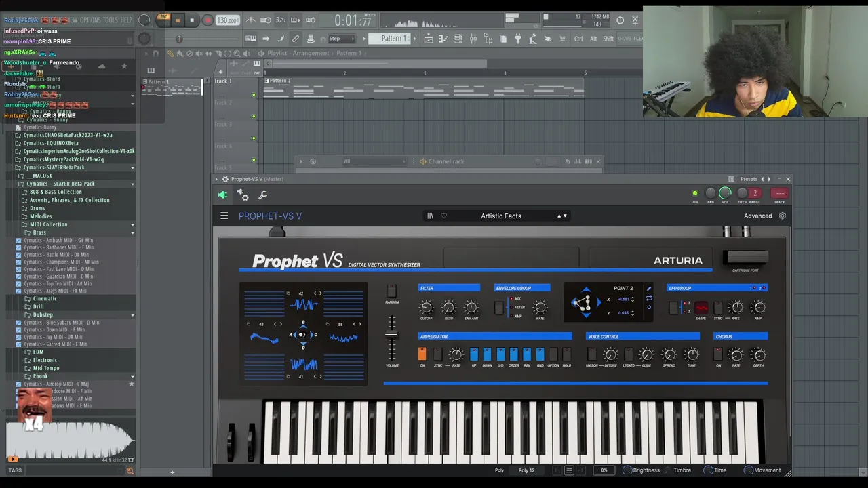Screen dimensions: 868x488
Task: Open the Melodies folder in browser
Action: click(41, 216)
